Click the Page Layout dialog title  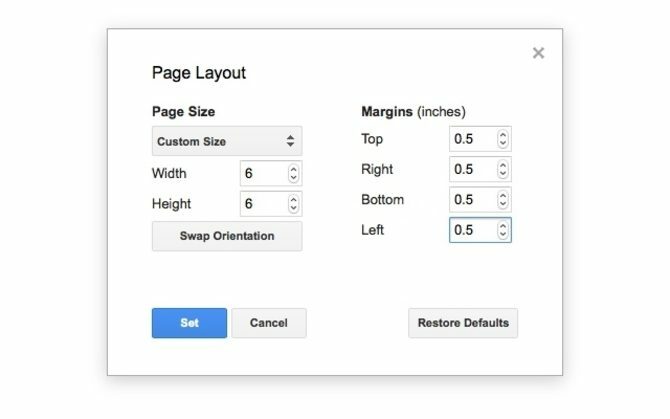pyautogui.click(x=199, y=73)
